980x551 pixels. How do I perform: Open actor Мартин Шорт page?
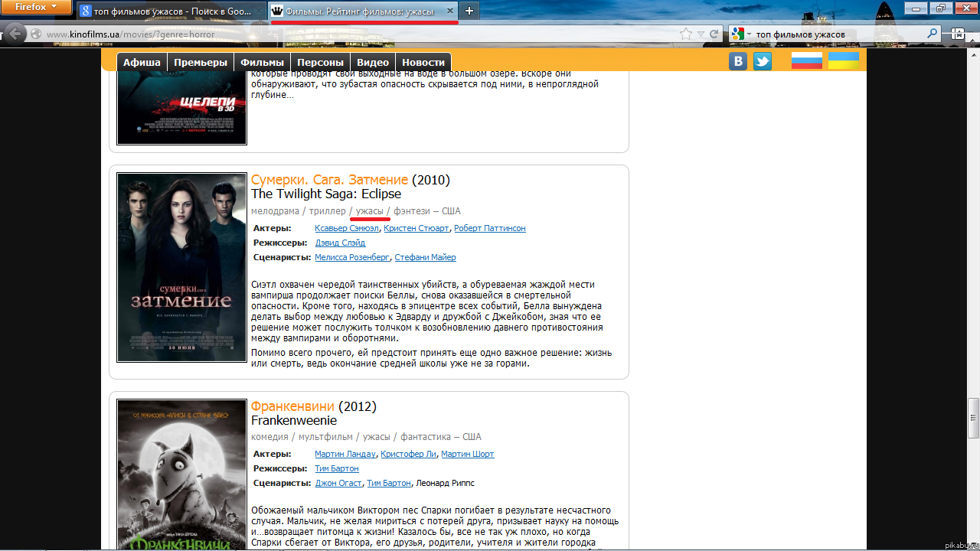pyautogui.click(x=468, y=454)
